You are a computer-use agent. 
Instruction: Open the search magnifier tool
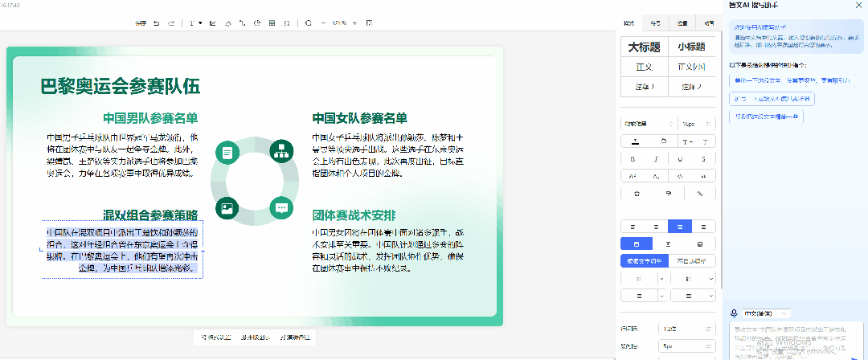309,23
